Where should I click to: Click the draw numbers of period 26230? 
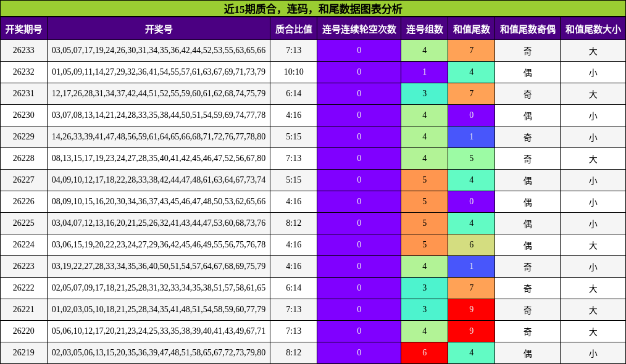[x=159, y=115]
